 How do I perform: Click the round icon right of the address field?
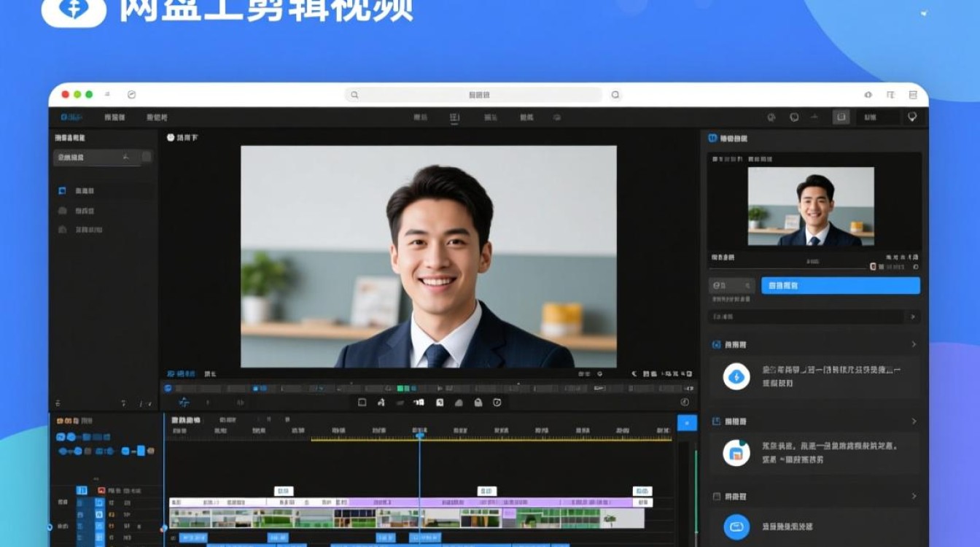point(615,95)
